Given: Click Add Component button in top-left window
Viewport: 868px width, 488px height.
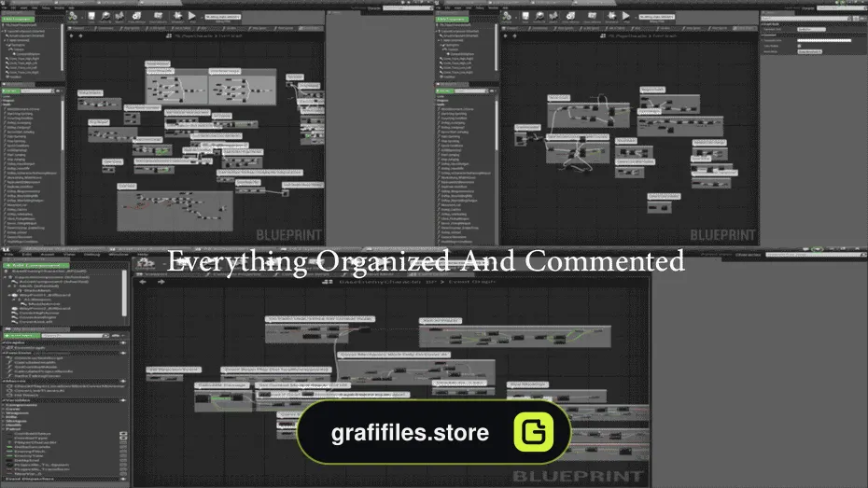Looking at the screenshot, I should (x=19, y=20).
